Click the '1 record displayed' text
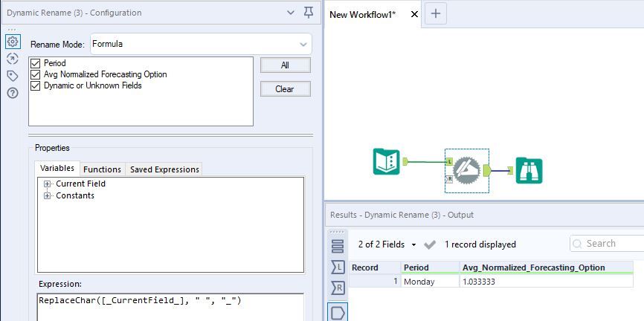 [x=480, y=244]
